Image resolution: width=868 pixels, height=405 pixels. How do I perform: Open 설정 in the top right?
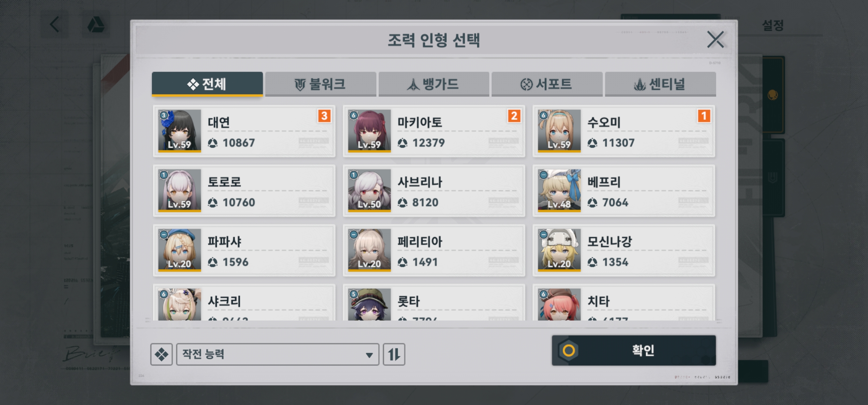click(773, 25)
